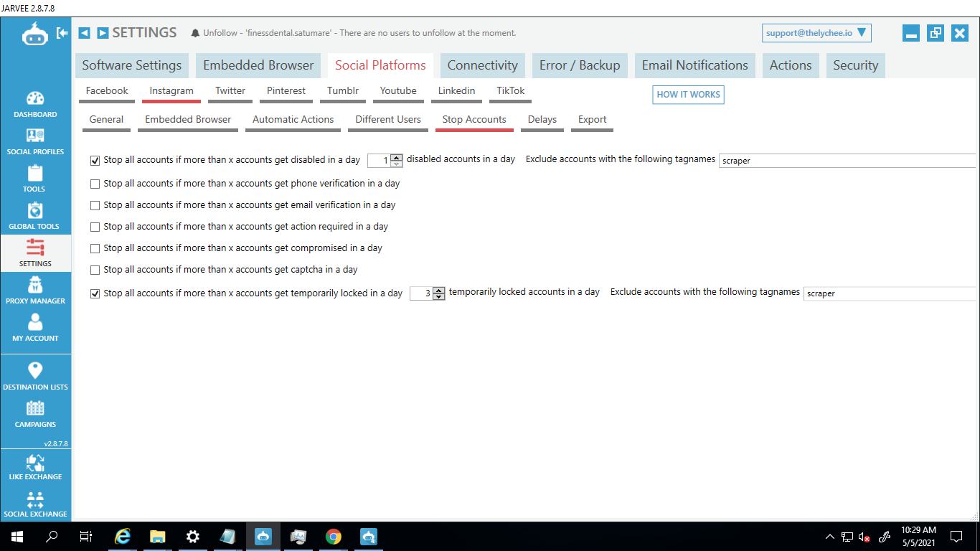Click temporarily locked accounts number field
The width and height of the screenshot is (980, 551).
pyautogui.click(x=421, y=293)
